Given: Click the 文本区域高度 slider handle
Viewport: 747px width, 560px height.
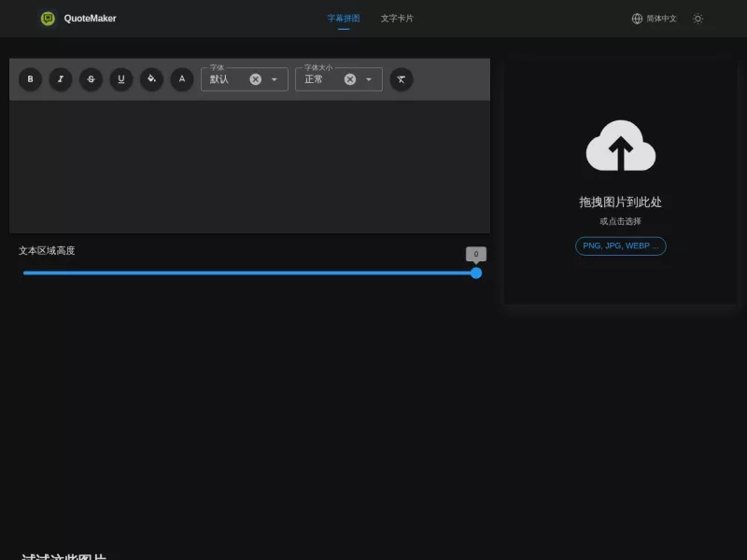Looking at the screenshot, I should pyautogui.click(x=476, y=273).
